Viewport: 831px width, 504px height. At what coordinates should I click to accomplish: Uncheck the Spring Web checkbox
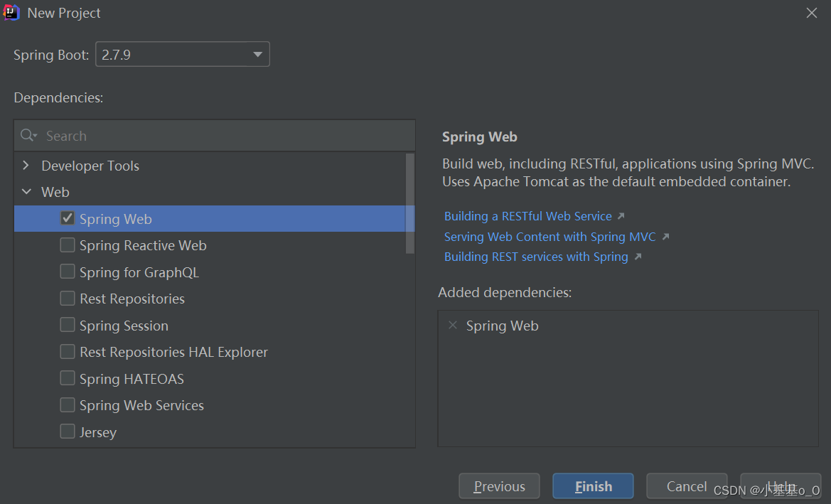68,218
